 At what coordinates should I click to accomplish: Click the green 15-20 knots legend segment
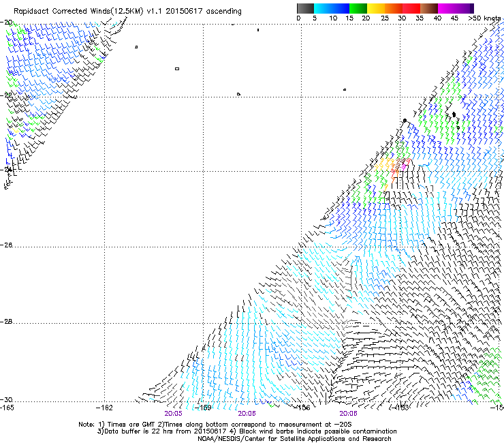pos(358,8)
